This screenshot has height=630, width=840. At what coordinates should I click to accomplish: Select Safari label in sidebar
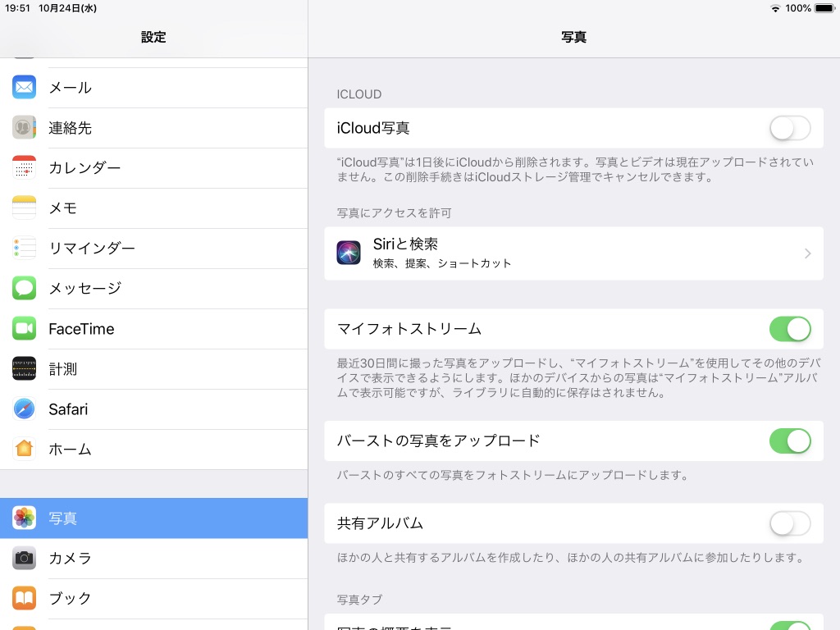[68, 409]
